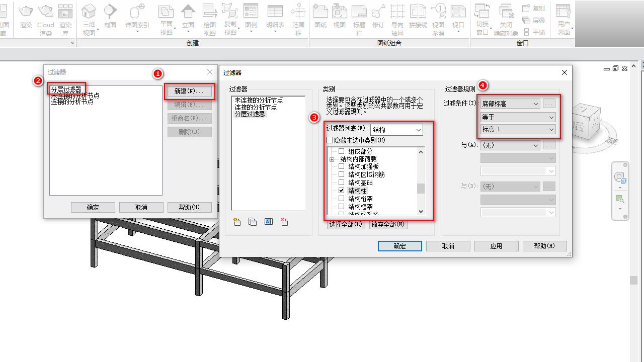Screen dimensions: 644x362
Task: Click the 渲染 (Render) teapot icon
Action: [26, 10]
